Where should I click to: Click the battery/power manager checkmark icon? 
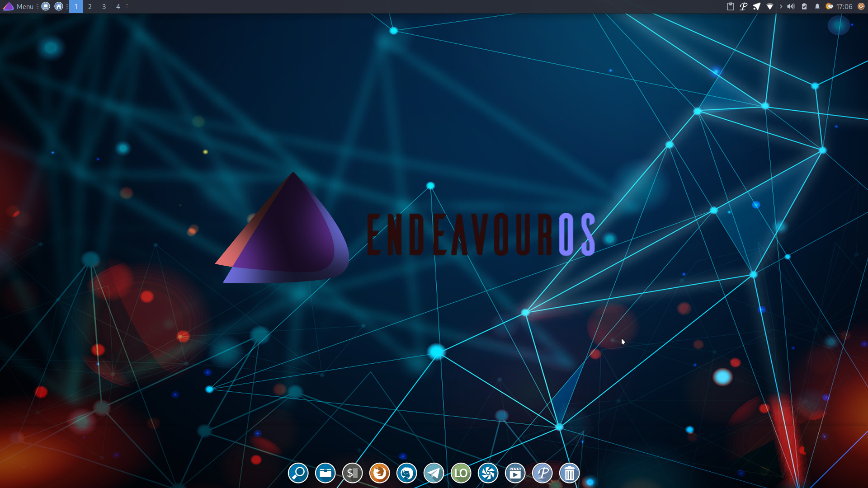[804, 6]
